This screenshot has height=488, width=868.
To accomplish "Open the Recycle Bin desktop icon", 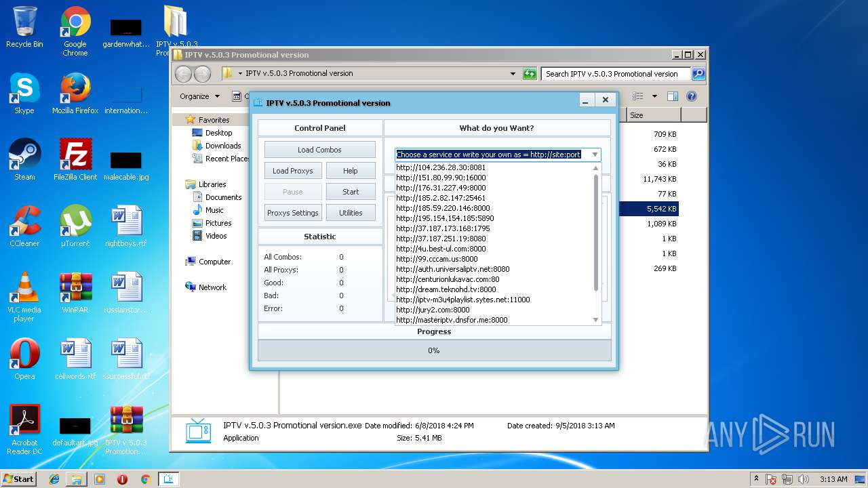I will pyautogui.click(x=24, y=27).
